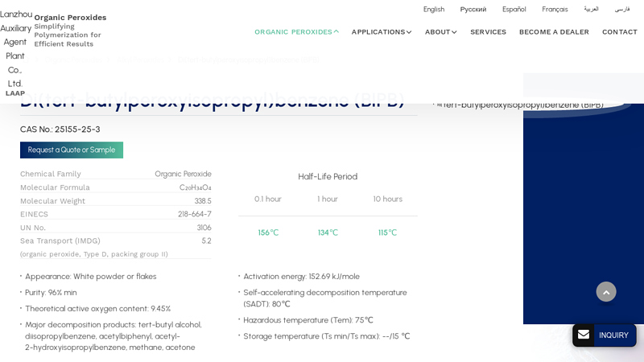This screenshot has height=362, width=644.
Task: Click the 10 hours column header
Action: click(388, 199)
